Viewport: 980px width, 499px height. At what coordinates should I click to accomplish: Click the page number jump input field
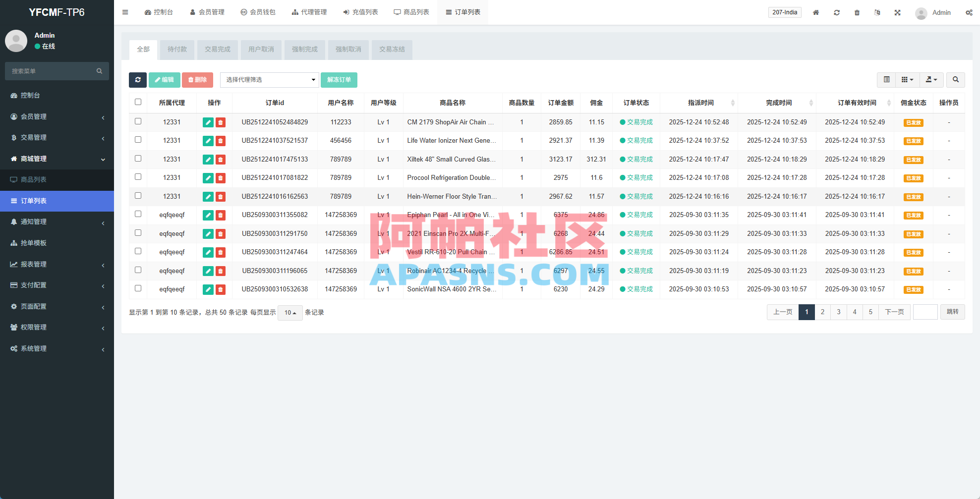pos(925,312)
